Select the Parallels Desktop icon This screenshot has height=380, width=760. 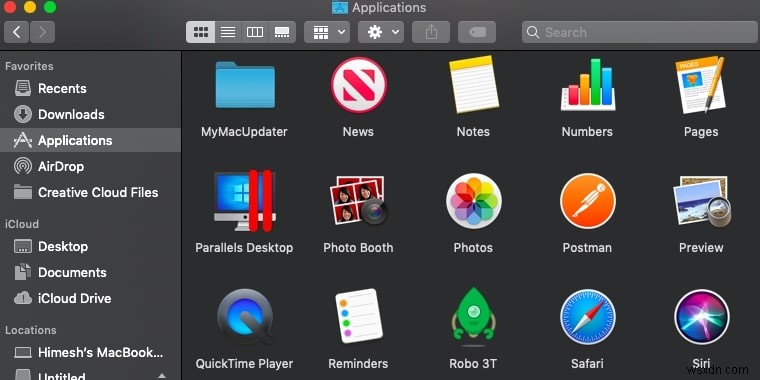click(244, 201)
